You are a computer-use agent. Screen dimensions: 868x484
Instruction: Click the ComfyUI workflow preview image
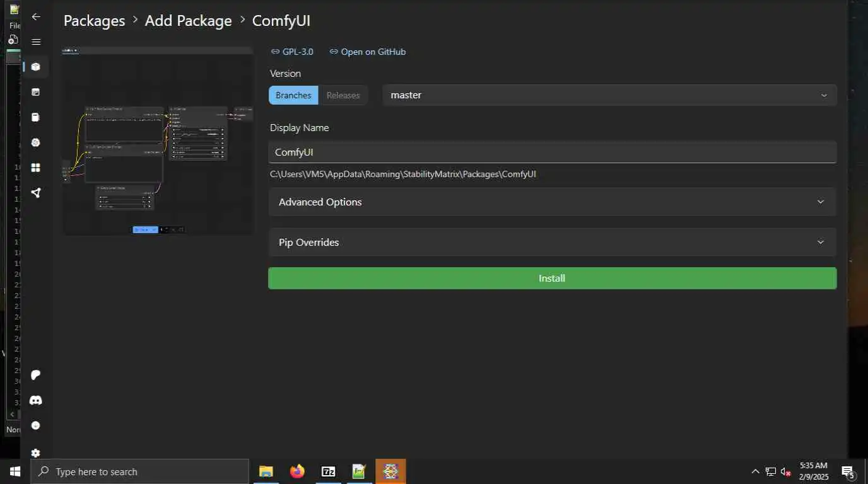point(158,140)
